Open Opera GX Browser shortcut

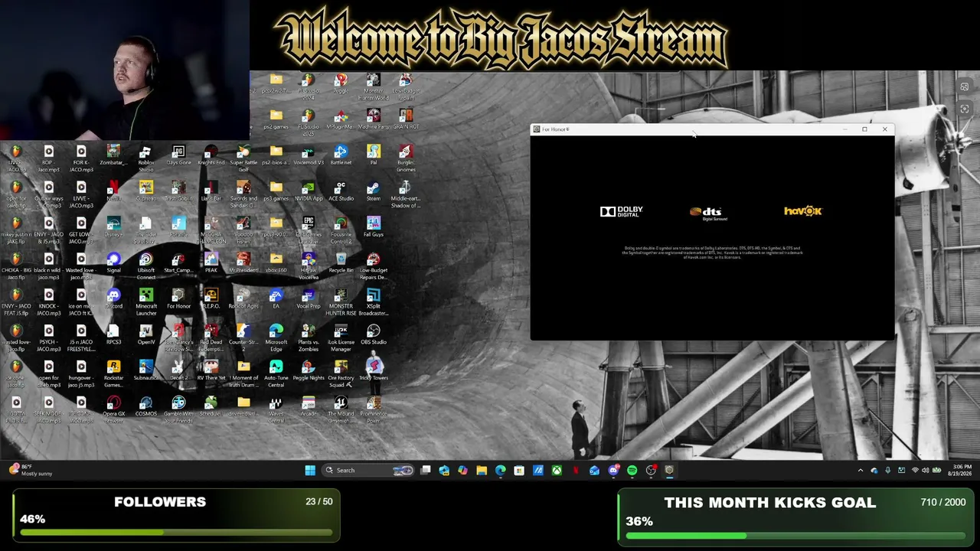[x=113, y=409]
